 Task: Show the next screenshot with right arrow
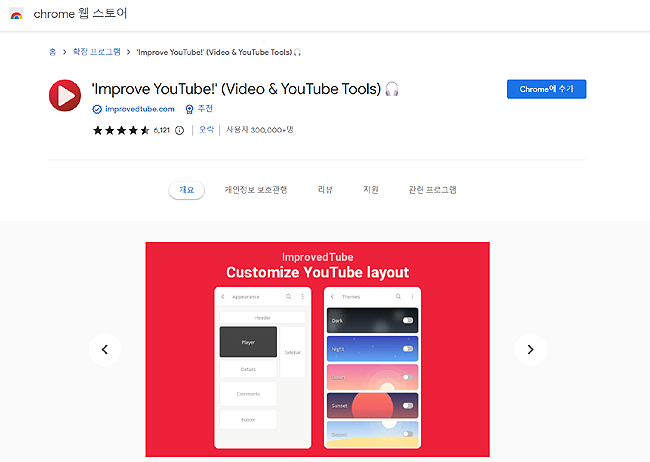tap(531, 350)
